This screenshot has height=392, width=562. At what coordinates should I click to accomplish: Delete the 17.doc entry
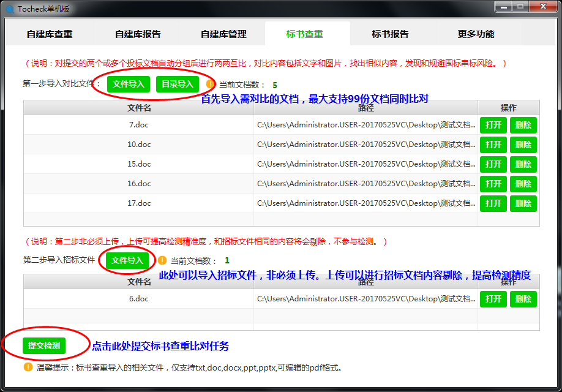(x=523, y=203)
